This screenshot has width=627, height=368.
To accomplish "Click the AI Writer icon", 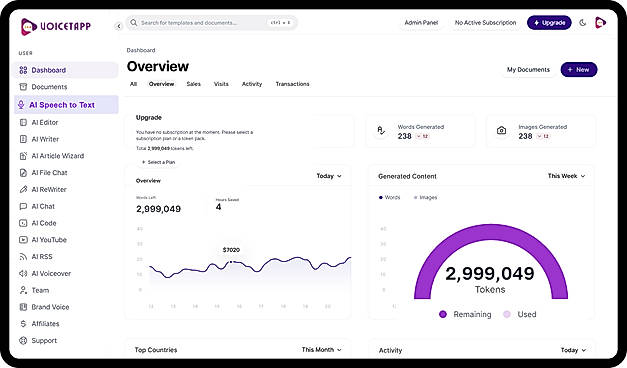I will tap(23, 139).
